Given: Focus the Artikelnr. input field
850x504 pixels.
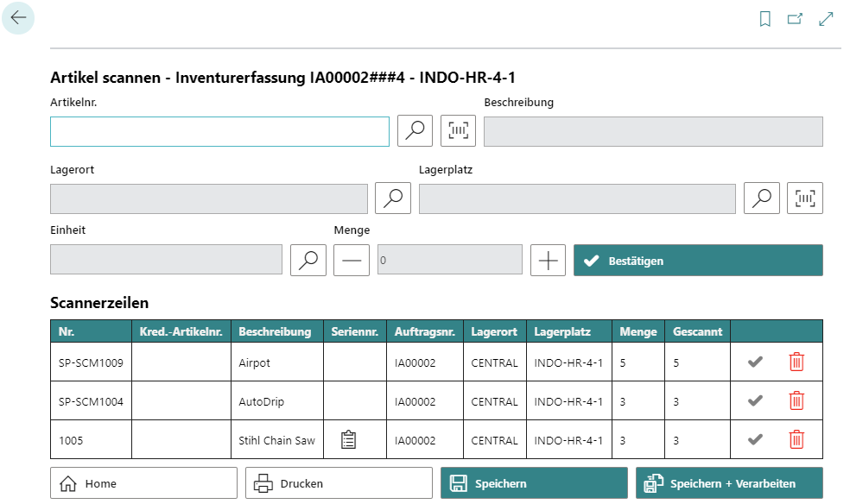Looking at the screenshot, I should [x=219, y=131].
